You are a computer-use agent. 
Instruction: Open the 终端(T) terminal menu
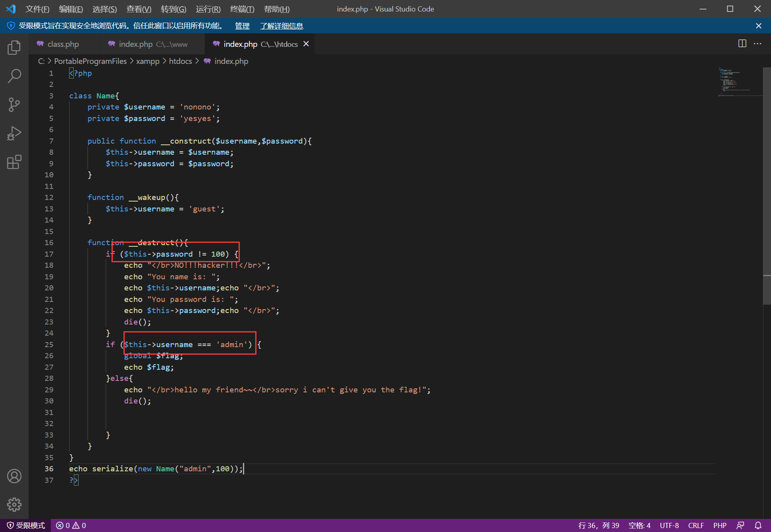(242, 9)
